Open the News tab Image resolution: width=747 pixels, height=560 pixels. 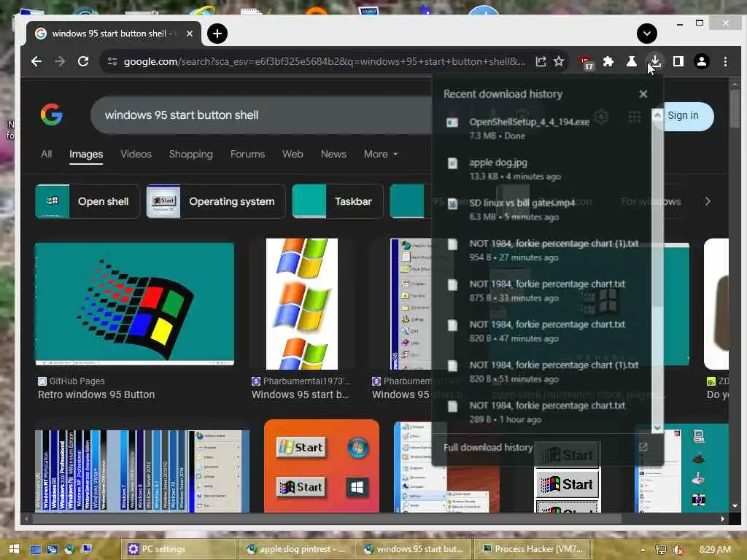(x=333, y=155)
